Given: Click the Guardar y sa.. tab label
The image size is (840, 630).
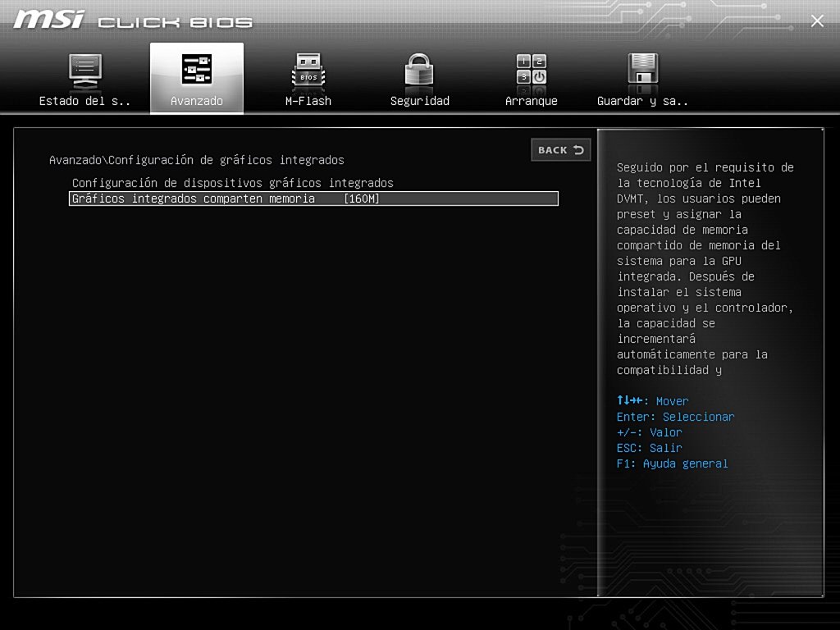Looking at the screenshot, I should point(642,101).
